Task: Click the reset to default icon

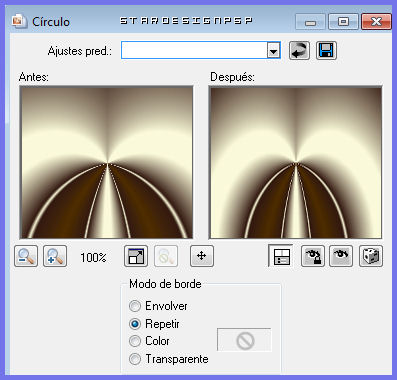Action: [299, 51]
